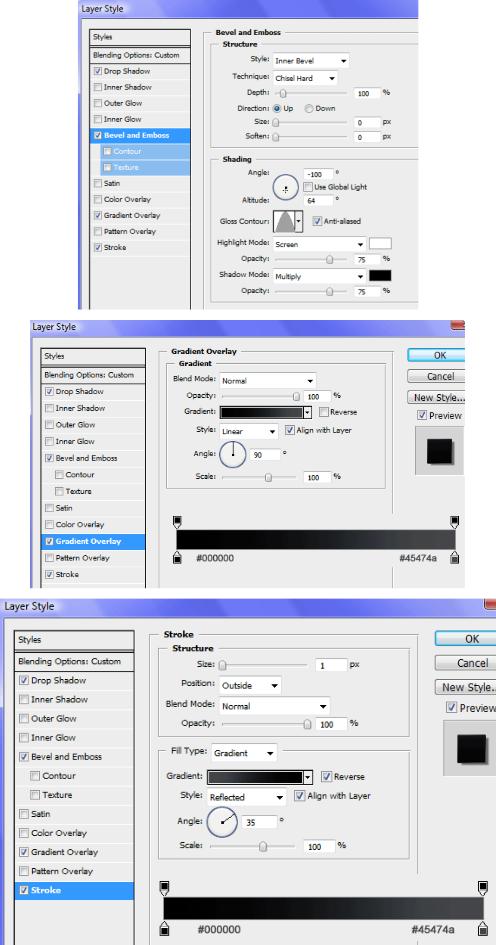Click OK in the Gradient Overlay dialog
The height and width of the screenshot is (945, 496).
click(436, 355)
